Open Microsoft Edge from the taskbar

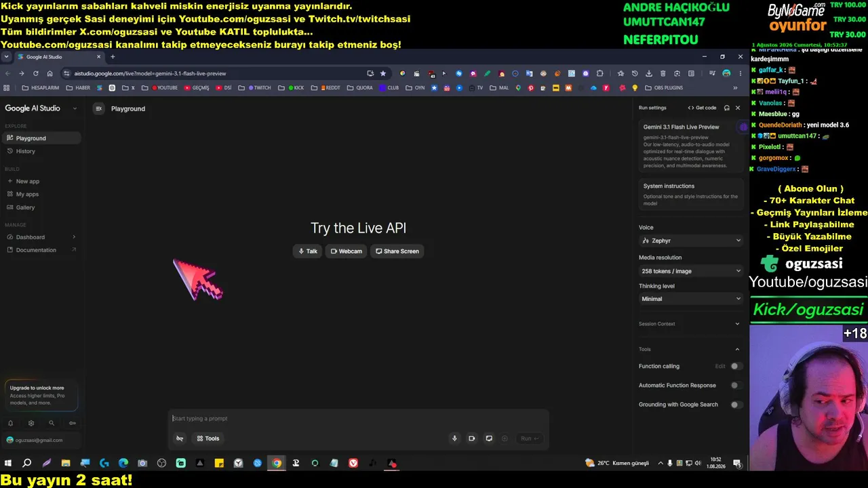tap(123, 464)
